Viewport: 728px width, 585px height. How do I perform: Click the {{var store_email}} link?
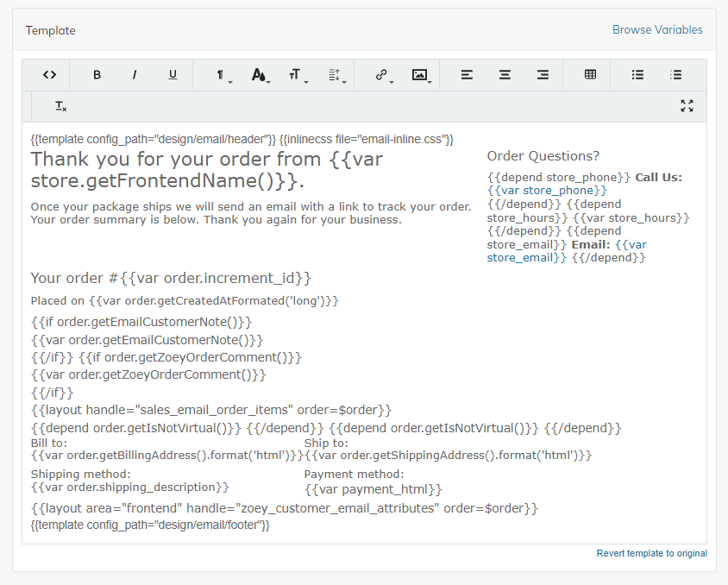click(x=567, y=251)
